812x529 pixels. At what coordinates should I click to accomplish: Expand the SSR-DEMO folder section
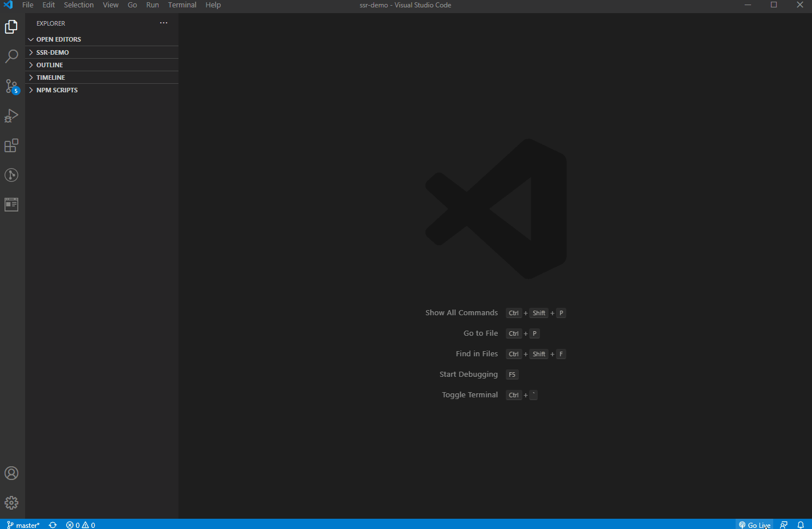[101, 52]
